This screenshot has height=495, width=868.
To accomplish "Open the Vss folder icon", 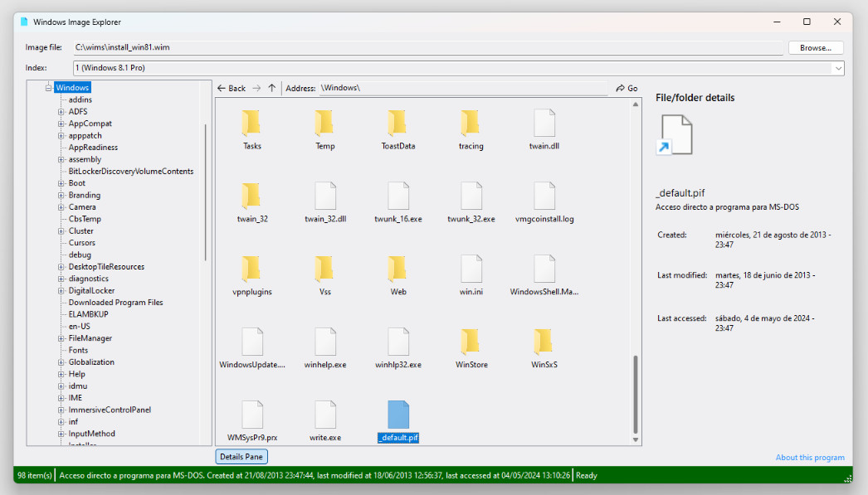I will pyautogui.click(x=324, y=269).
